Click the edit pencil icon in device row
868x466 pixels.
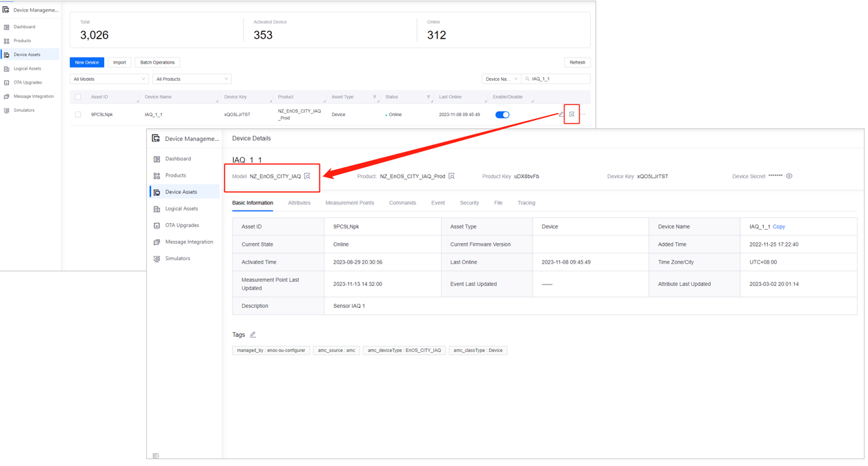tap(561, 115)
